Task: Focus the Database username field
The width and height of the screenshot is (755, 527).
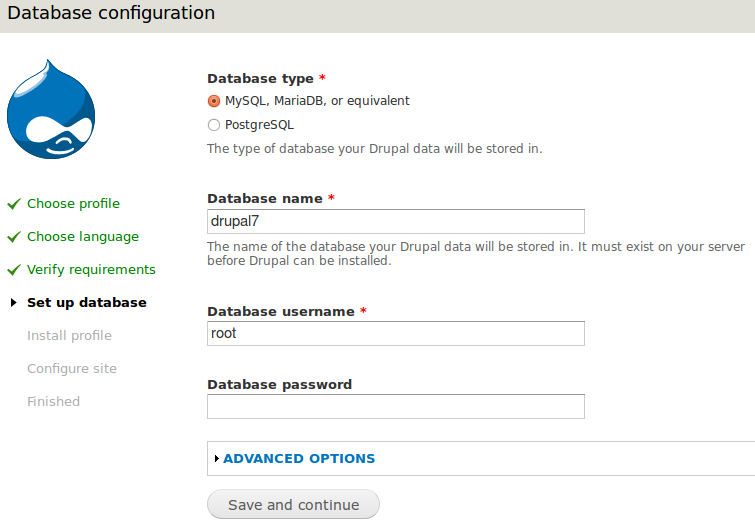Action: (x=395, y=333)
